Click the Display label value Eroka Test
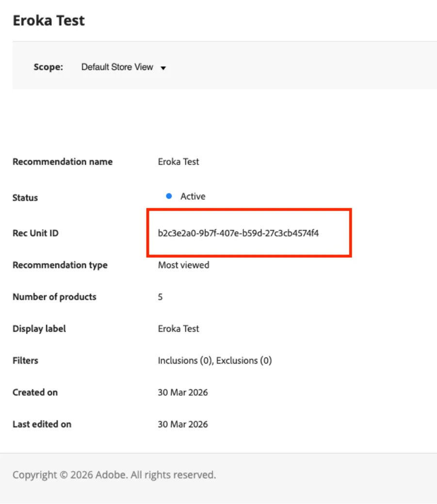Image resolution: width=437 pixels, height=504 pixels. (178, 329)
